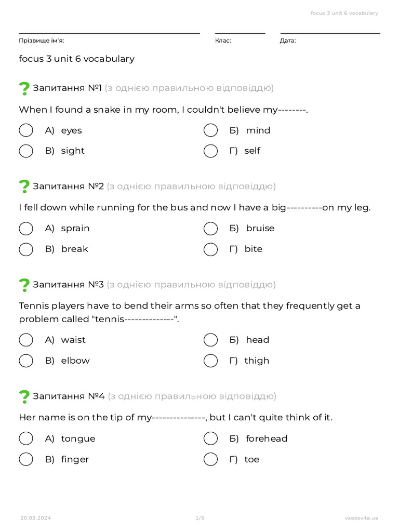
Task: Click the green question mark icon for Запитання №4
Action: coord(24,396)
